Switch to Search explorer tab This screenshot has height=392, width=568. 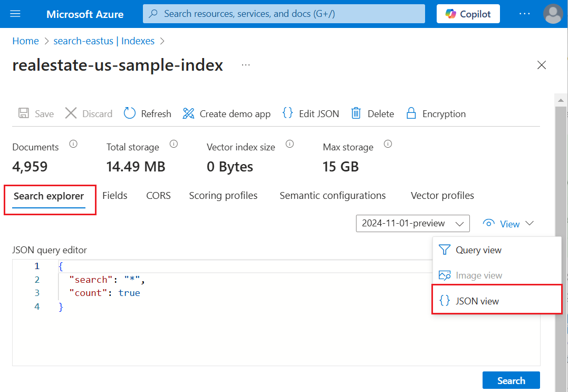[x=49, y=196]
